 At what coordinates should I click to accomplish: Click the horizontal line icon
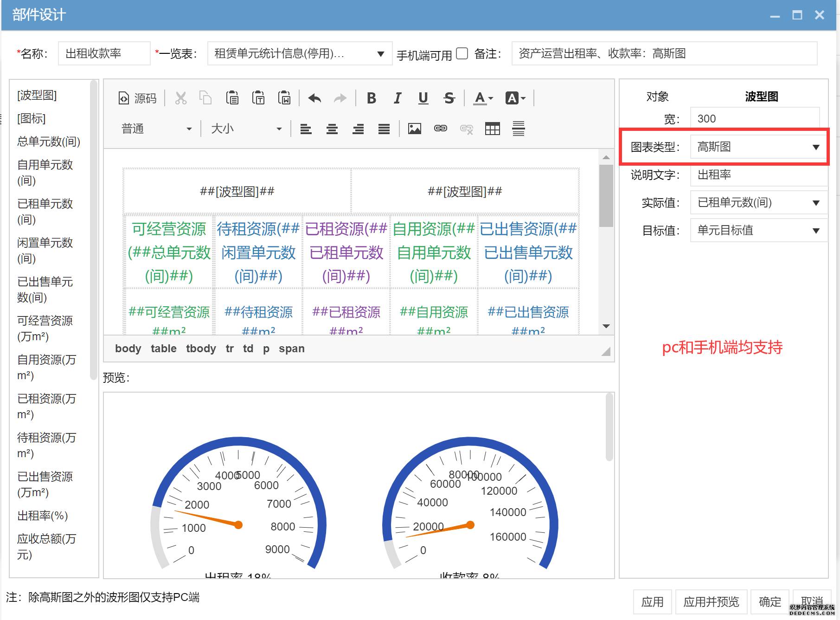tap(519, 129)
